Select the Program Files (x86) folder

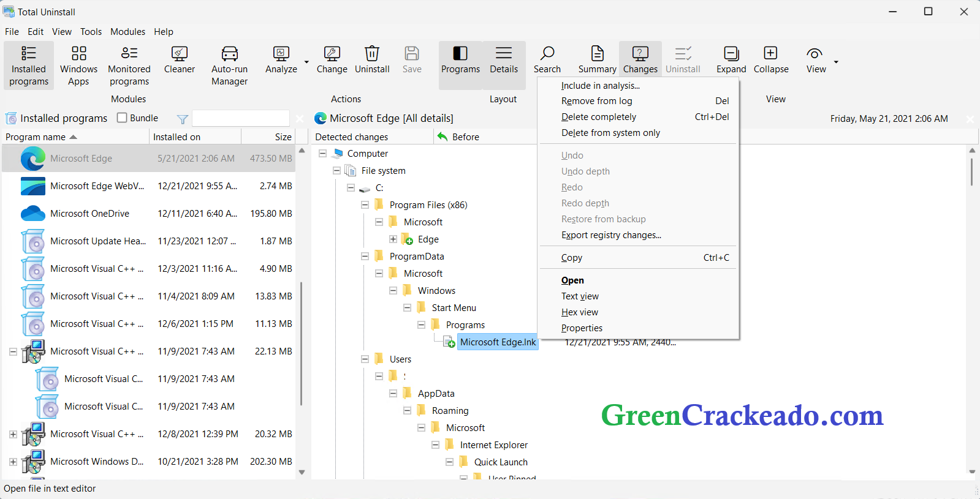point(428,205)
